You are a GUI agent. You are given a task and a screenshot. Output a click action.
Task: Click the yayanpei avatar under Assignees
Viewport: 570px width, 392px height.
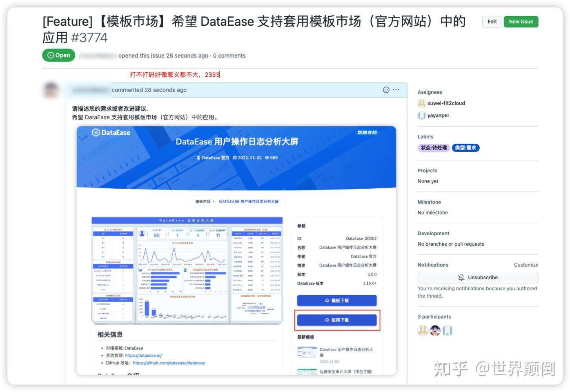pyautogui.click(x=422, y=116)
